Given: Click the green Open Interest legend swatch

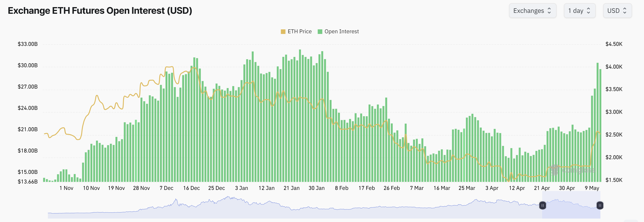Looking at the screenshot, I should tap(320, 31).
